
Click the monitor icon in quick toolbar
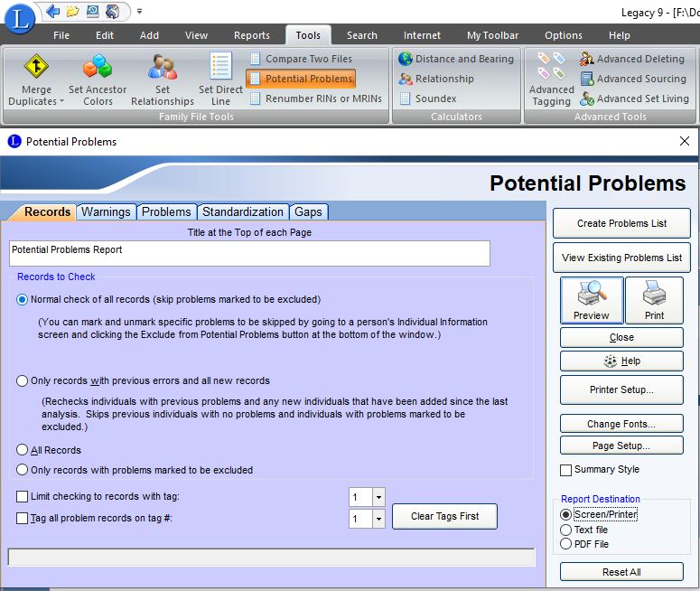[92, 11]
